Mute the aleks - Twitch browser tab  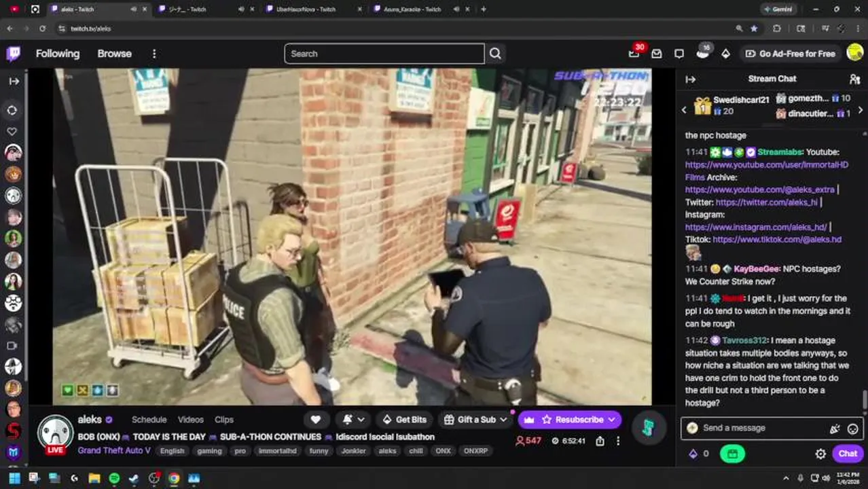(x=133, y=10)
